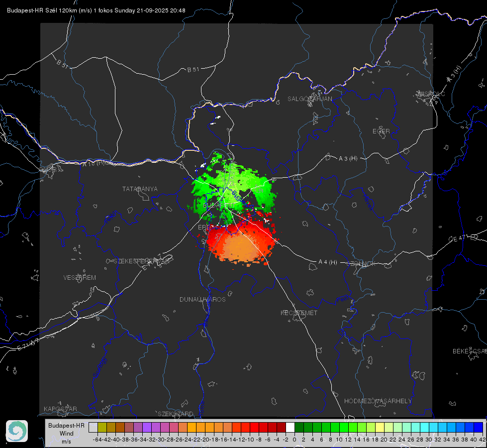Click the Somogy county label

[100, 367]
